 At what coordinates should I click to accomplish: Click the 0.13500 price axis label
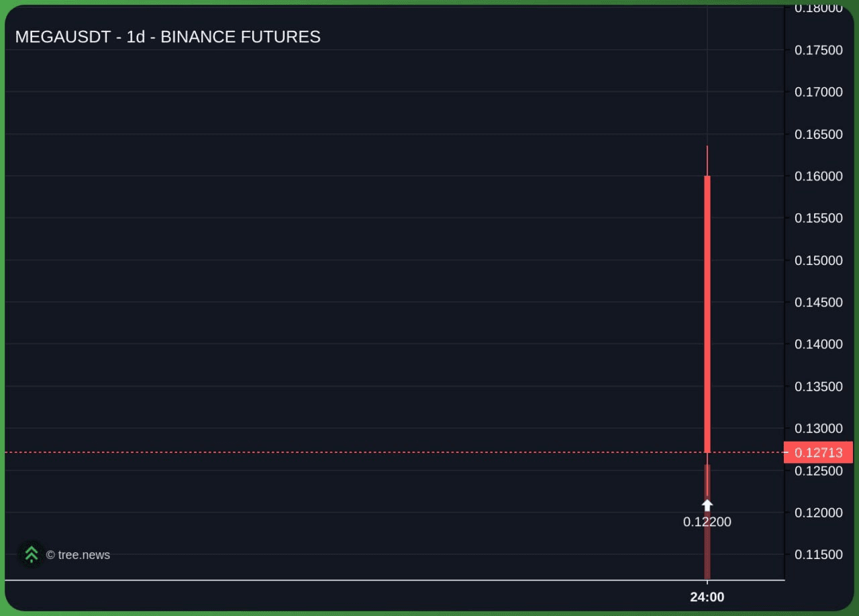[x=818, y=387]
